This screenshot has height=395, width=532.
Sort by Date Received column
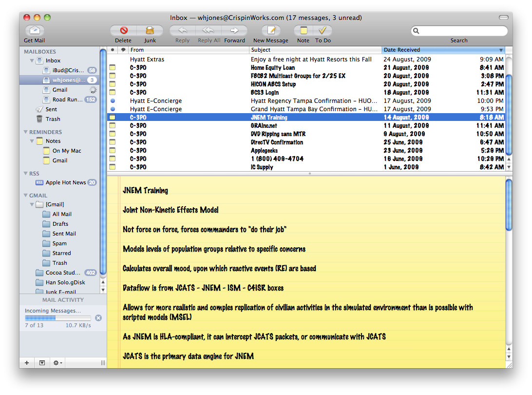click(443, 50)
